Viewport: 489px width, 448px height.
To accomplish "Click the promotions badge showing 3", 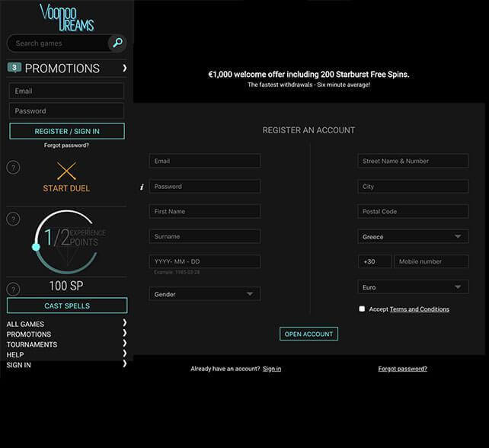I will point(14,67).
